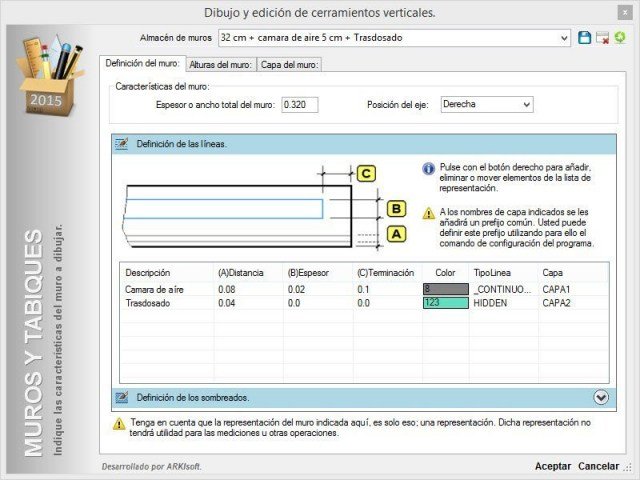Screen dimensions: 640x480
Task: Click the _CONTINUO line type cell
Action: coord(502,289)
